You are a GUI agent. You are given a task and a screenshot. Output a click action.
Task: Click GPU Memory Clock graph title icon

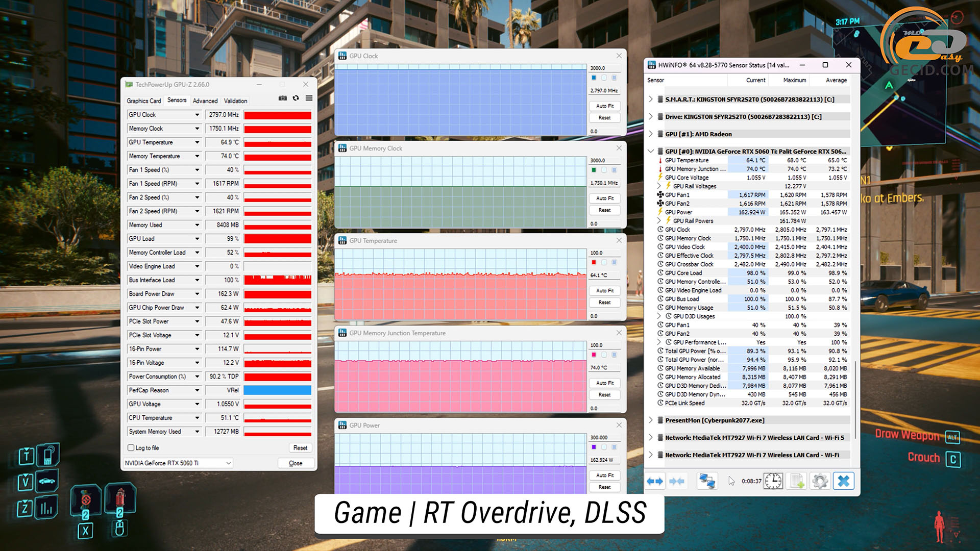pos(342,148)
